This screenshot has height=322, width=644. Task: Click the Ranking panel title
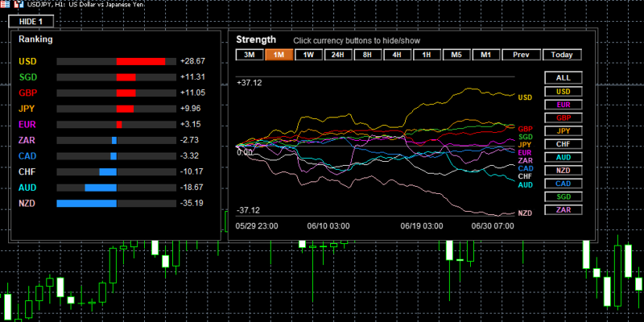pos(35,39)
